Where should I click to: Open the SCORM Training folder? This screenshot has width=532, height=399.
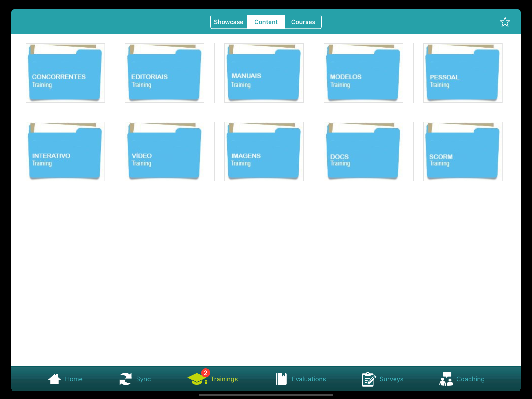tap(462, 152)
